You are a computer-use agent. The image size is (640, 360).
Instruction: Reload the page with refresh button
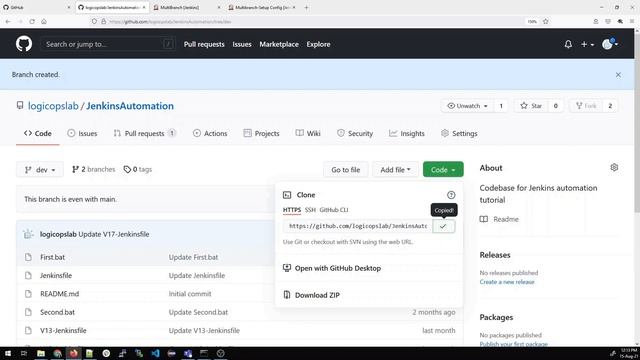(32, 21)
